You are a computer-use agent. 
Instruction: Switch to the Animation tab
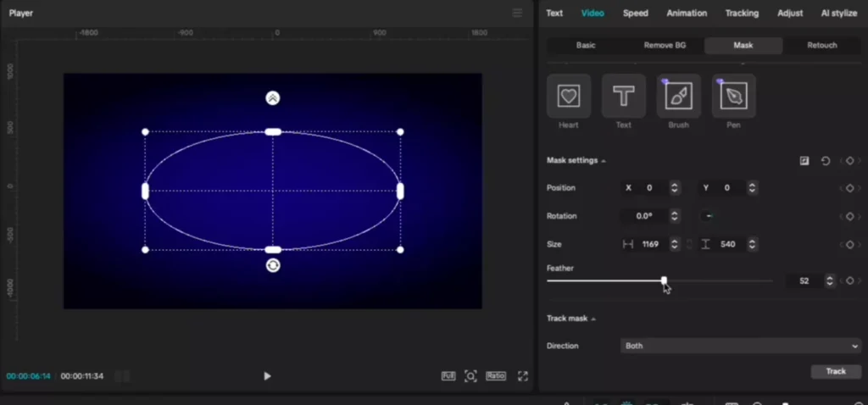pos(687,13)
